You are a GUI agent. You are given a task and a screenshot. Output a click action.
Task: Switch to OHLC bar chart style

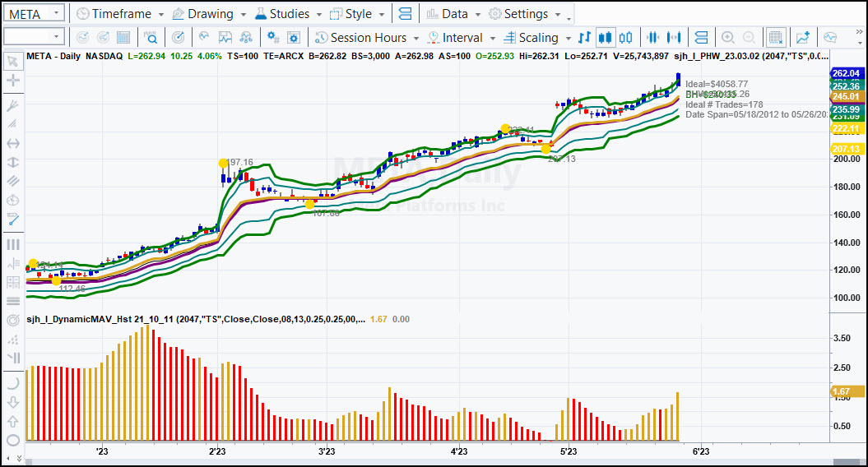click(585, 38)
